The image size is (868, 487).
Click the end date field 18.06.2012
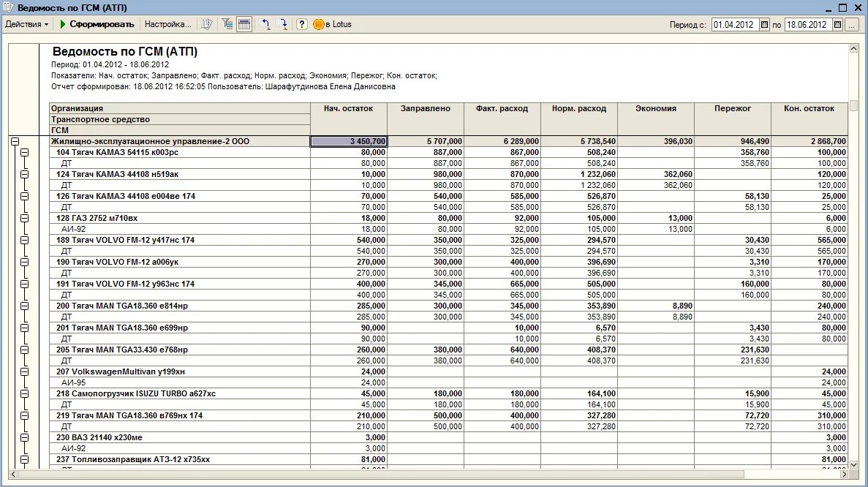tap(808, 24)
